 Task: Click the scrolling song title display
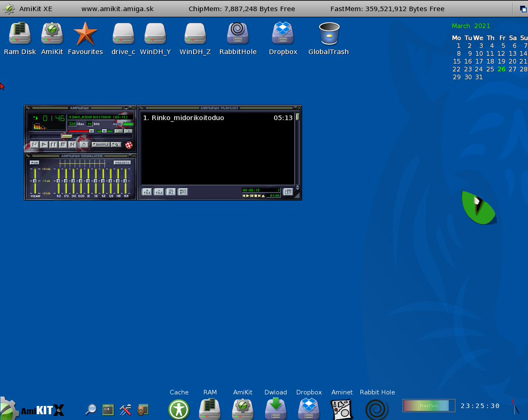[101, 117]
